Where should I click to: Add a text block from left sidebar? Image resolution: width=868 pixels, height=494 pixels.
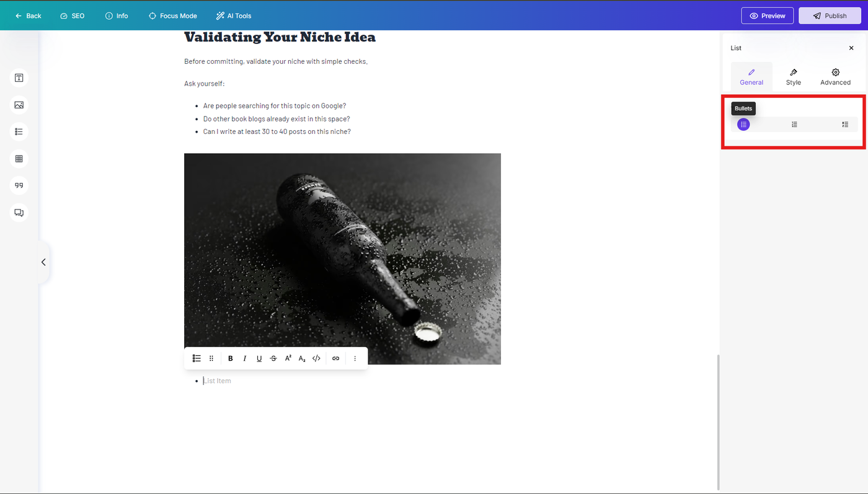click(x=19, y=77)
